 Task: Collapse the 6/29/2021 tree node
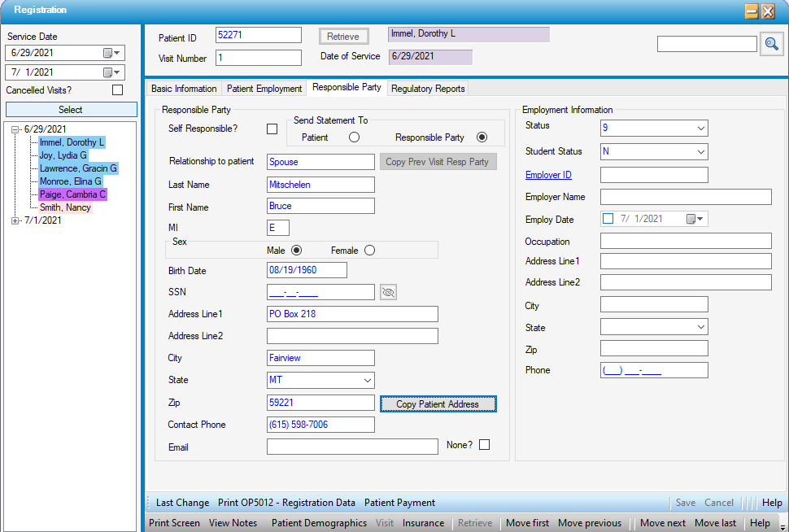tap(15, 129)
